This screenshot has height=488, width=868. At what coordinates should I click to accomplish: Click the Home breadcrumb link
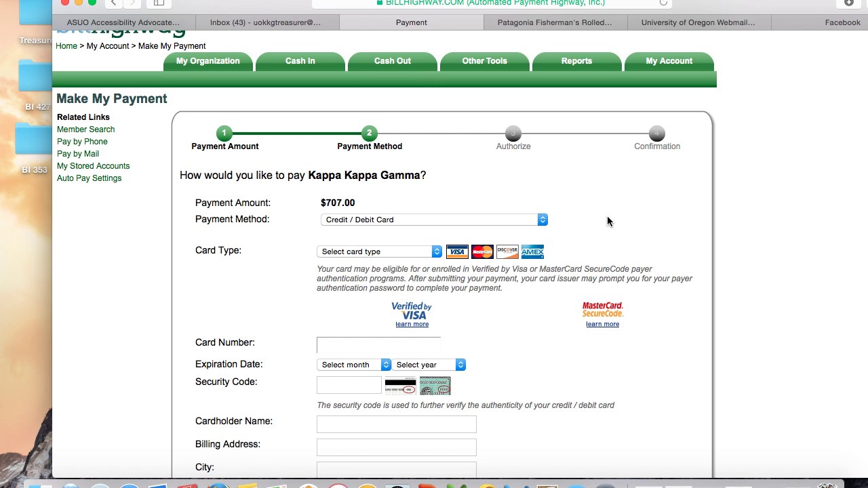66,46
